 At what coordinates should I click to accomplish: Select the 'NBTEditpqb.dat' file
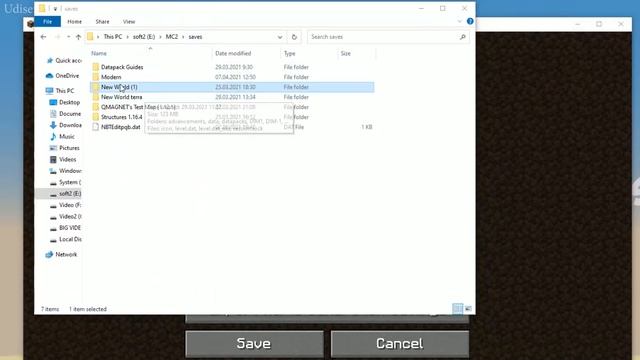click(x=120, y=127)
